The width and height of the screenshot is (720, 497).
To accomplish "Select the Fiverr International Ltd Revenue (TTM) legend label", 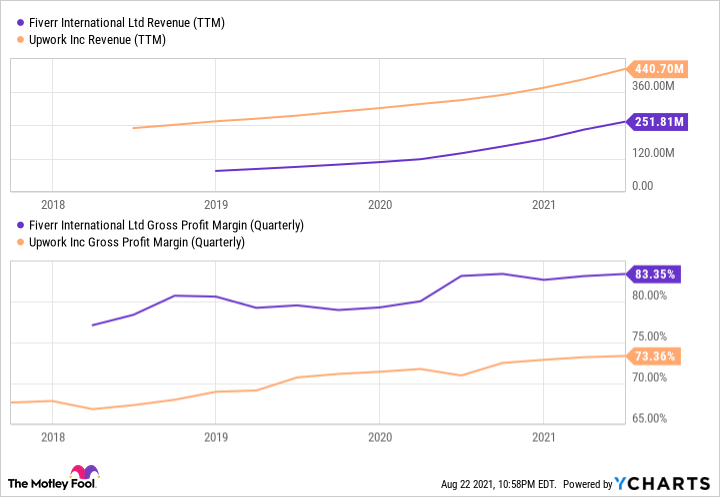I will (101, 22).
